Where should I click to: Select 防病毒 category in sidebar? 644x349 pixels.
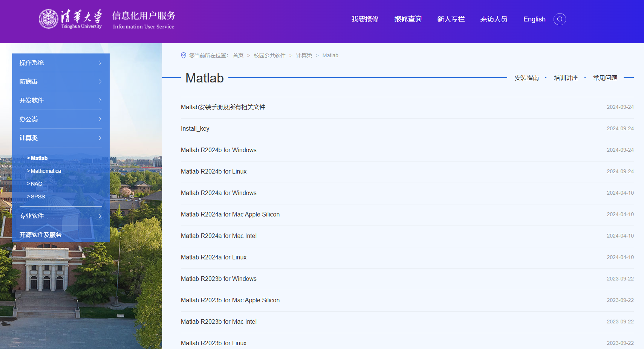[x=29, y=82]
